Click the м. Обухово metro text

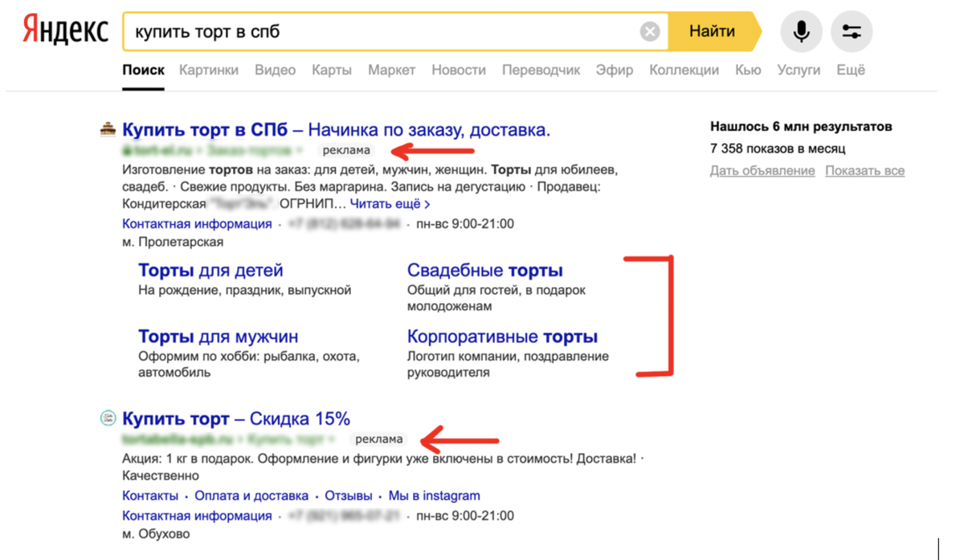(157, 533)
